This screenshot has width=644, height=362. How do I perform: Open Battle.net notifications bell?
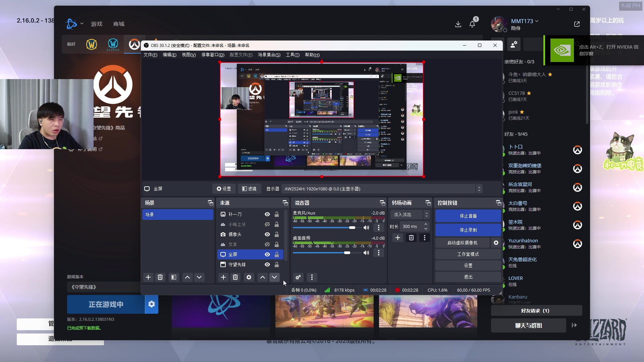pyautogui.click(x=472, y=24)
